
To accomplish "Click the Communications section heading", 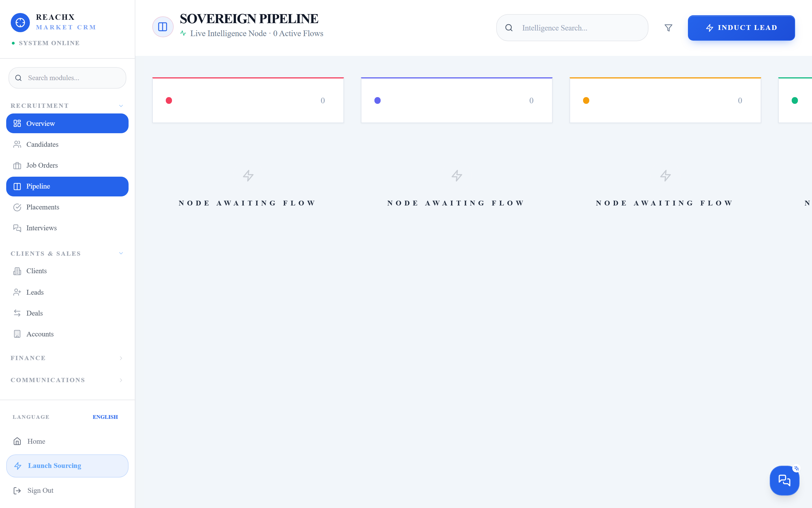I will click(48, 380).
